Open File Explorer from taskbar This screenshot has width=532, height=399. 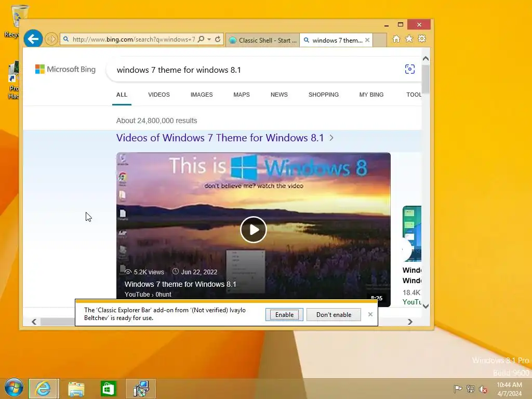click(x=76, y=389)
